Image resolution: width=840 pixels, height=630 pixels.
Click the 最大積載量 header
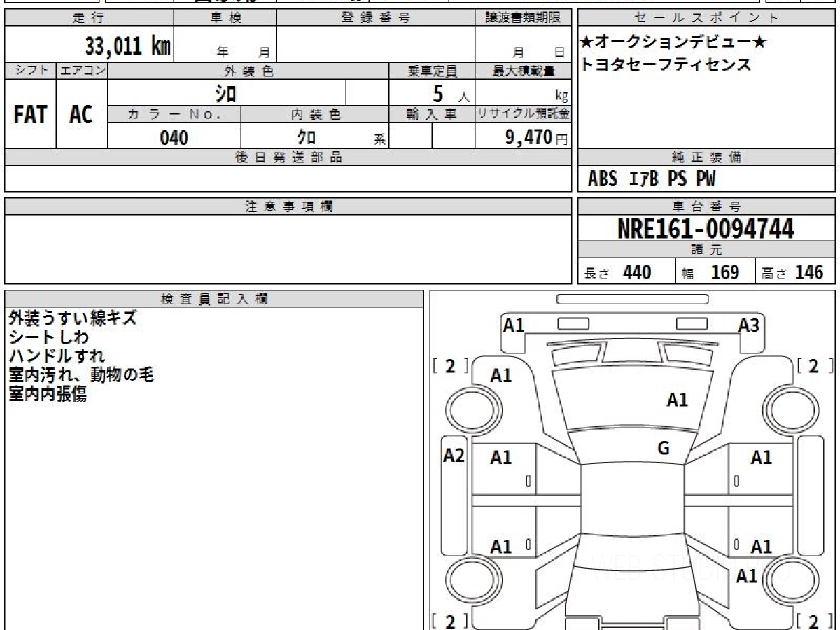523,71
